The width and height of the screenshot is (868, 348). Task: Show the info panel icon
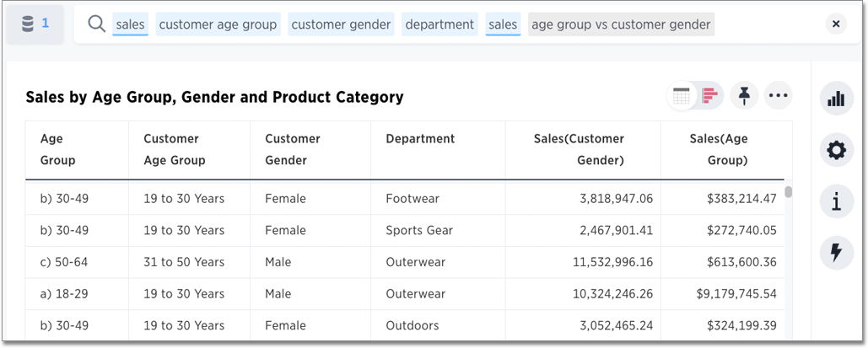[836, 201]
